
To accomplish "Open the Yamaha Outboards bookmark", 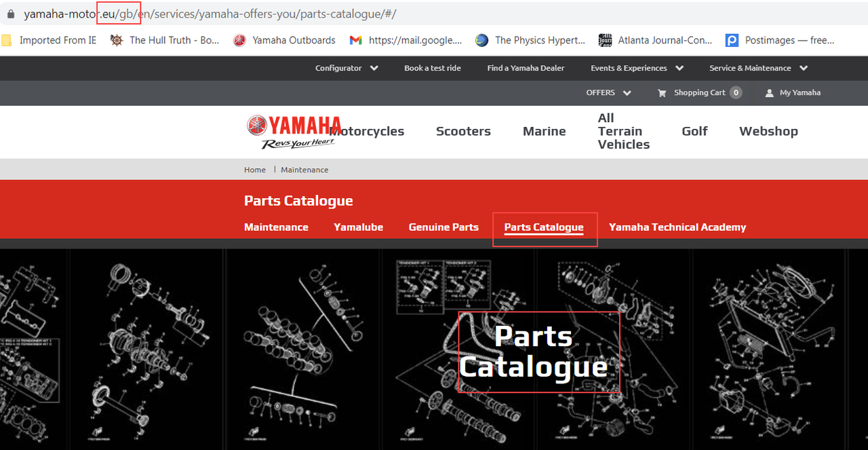I will (285, 40).
